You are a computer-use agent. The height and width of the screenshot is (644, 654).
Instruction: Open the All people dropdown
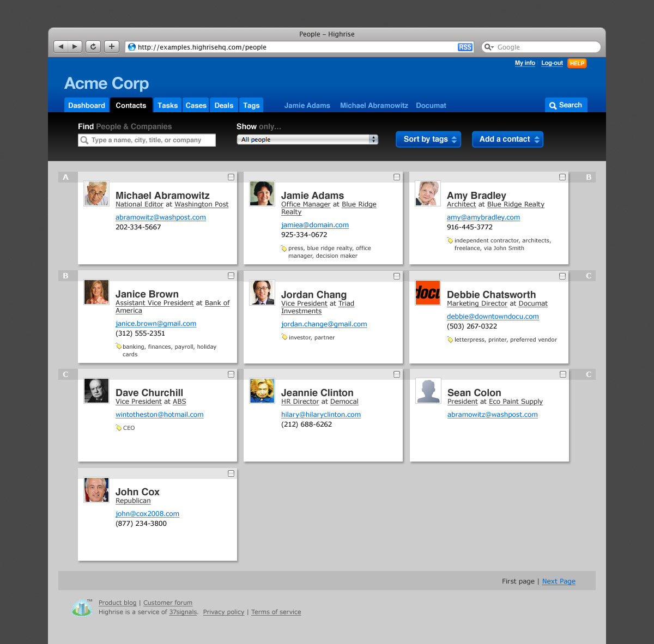click(307, 139)
